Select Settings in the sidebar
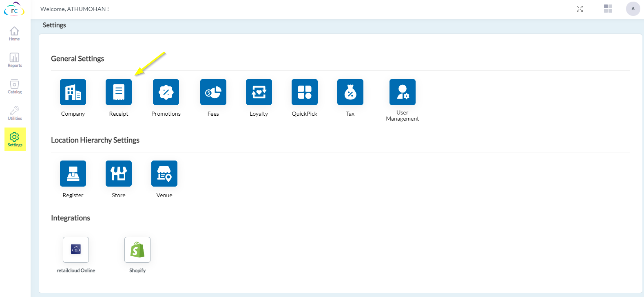644x297 pixels. point(15,139)
